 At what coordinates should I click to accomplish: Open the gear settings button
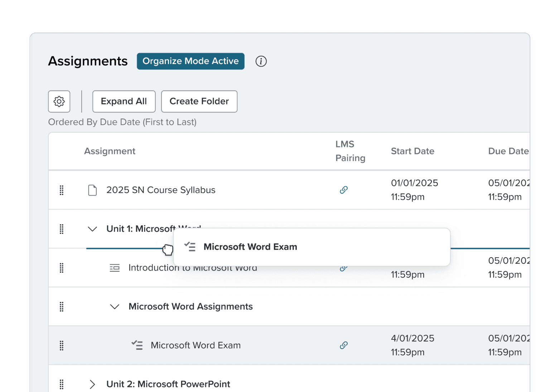(x=59, y=102)
